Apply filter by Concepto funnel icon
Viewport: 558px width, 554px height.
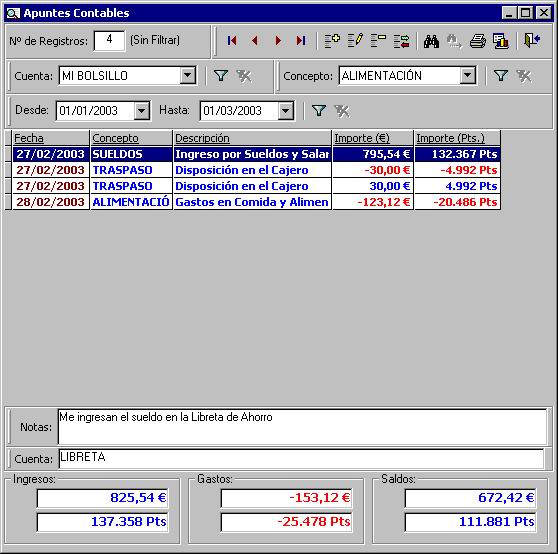tap(501, 75)
